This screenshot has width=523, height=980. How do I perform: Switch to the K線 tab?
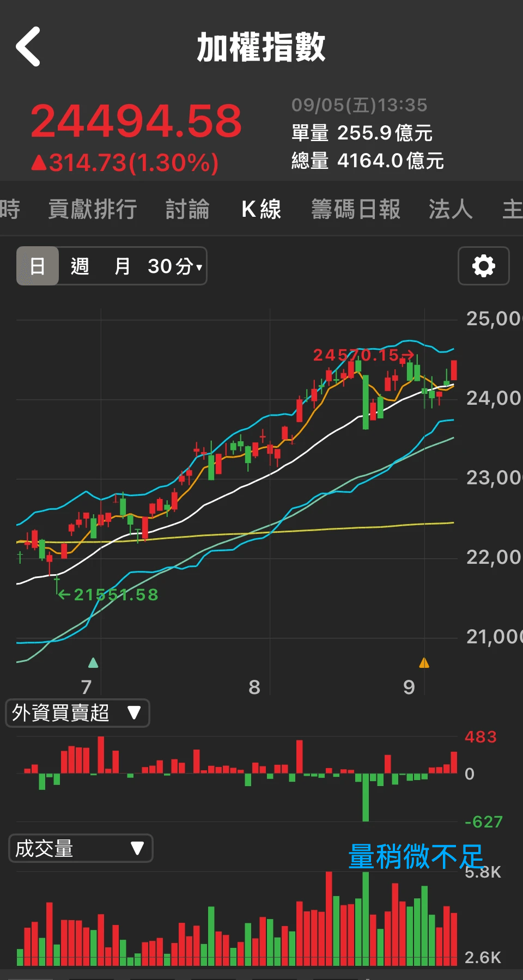click(261, 209)
